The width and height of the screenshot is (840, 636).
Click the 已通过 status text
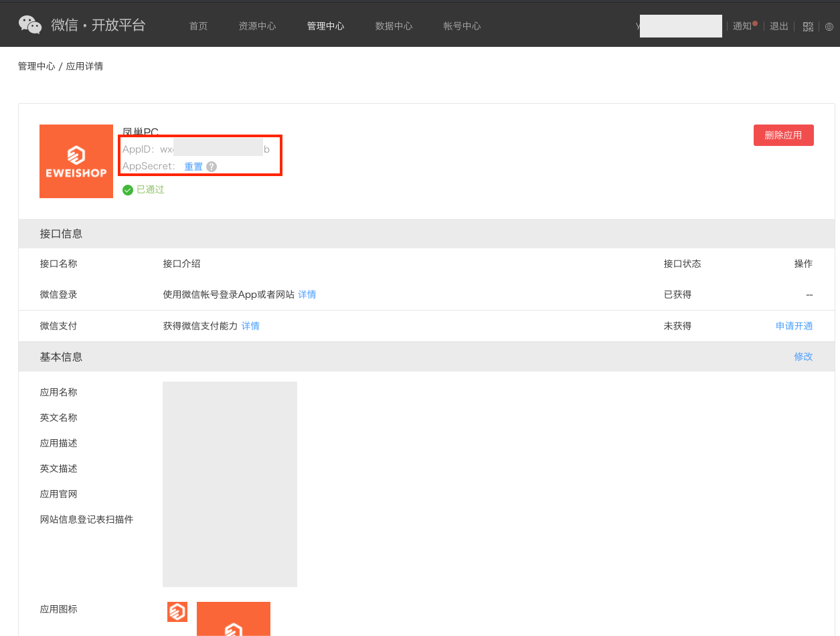(151, 190)
